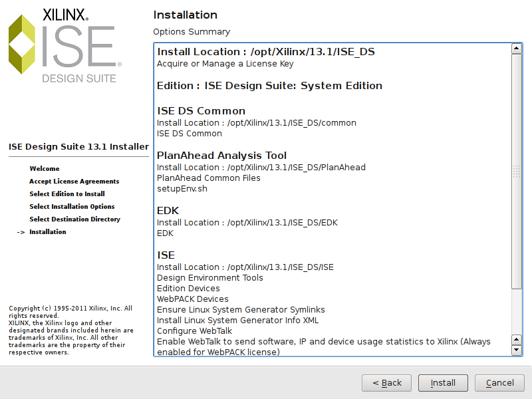The height and width of the screenshot is (399, 532).
Task: Click the 'ISE' section heading
Action: point(166,255)
